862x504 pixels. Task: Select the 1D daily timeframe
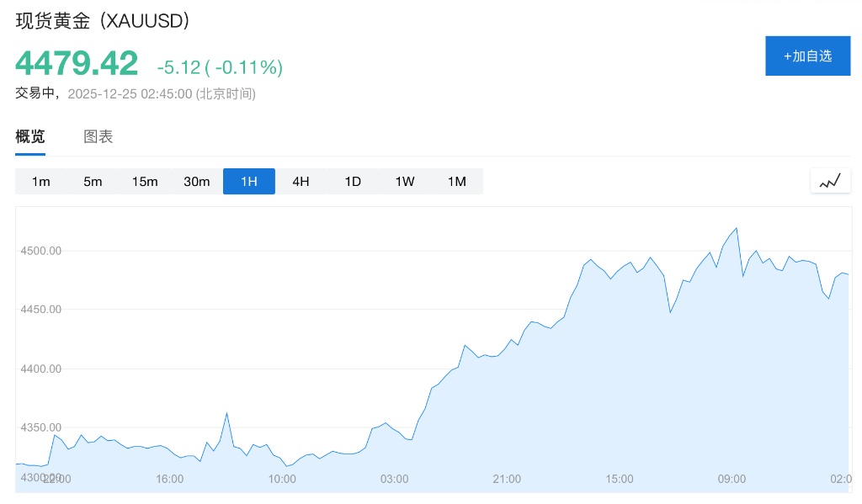[x=353, y=182]
